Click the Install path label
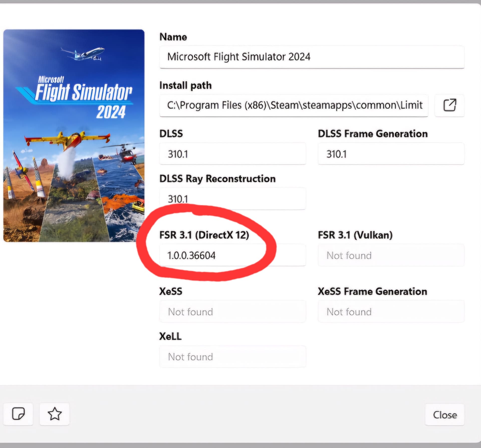The height and width of the screenshot is (448, 481). (x=185, y=85)
